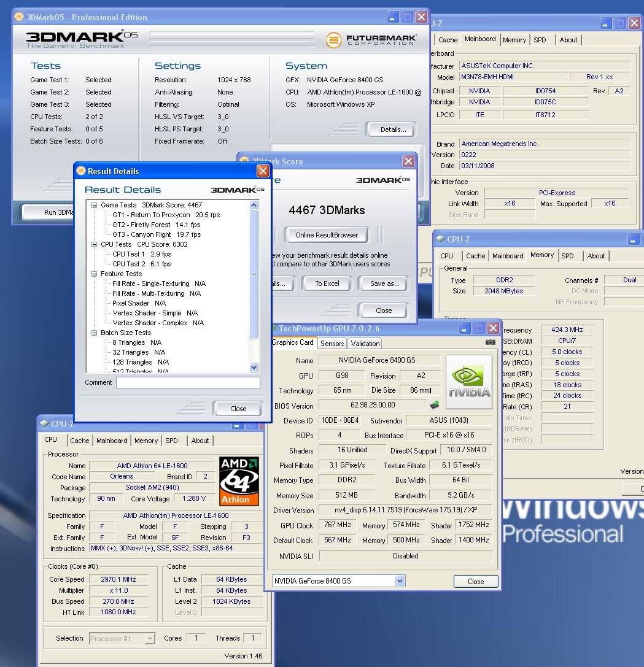Click the Close button in GPU-Z
Viewport: 644px width, 667px height.
click(x=475, y=582)
